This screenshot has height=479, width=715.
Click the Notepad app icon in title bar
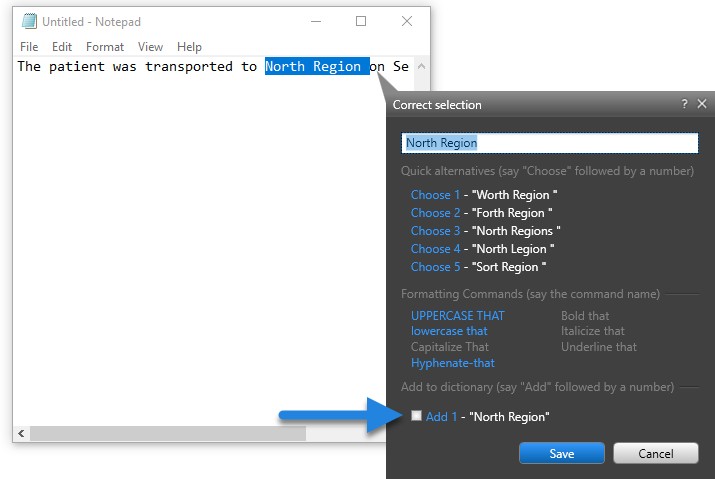pyautogui.click(x=29, y=21)
